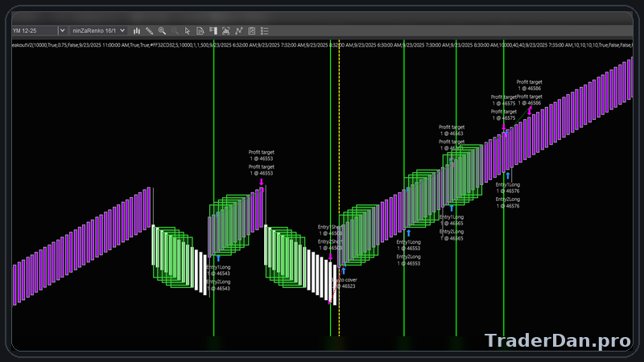
Task: Open the Indicators icon
Action: click(238, 31)
